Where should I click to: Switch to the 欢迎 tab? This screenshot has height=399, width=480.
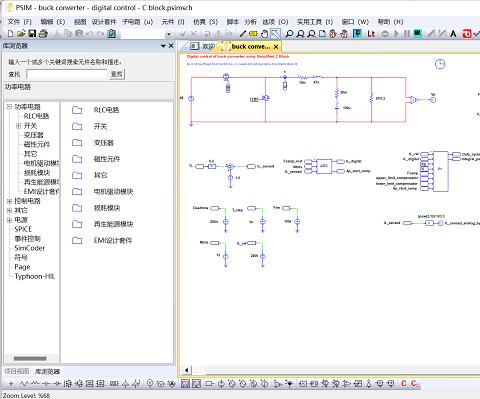202,46
